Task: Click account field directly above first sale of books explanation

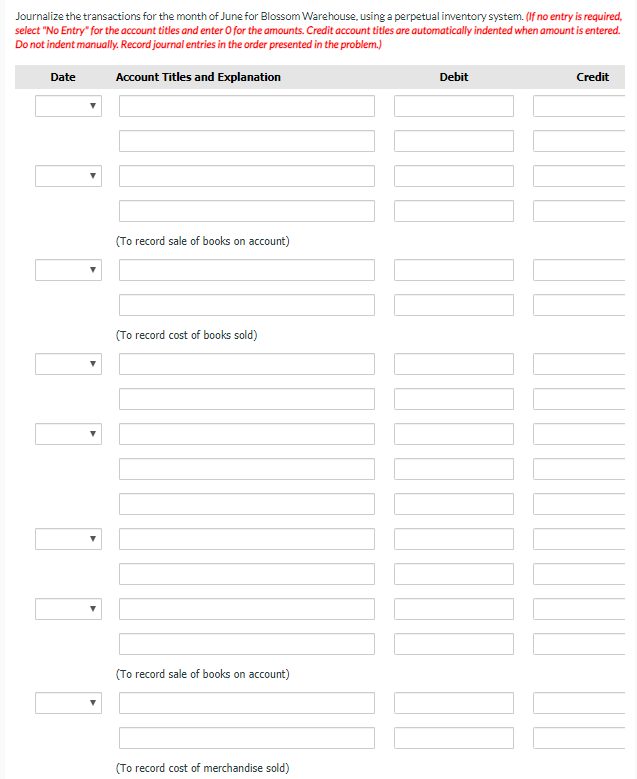Action: pos(247,211)
